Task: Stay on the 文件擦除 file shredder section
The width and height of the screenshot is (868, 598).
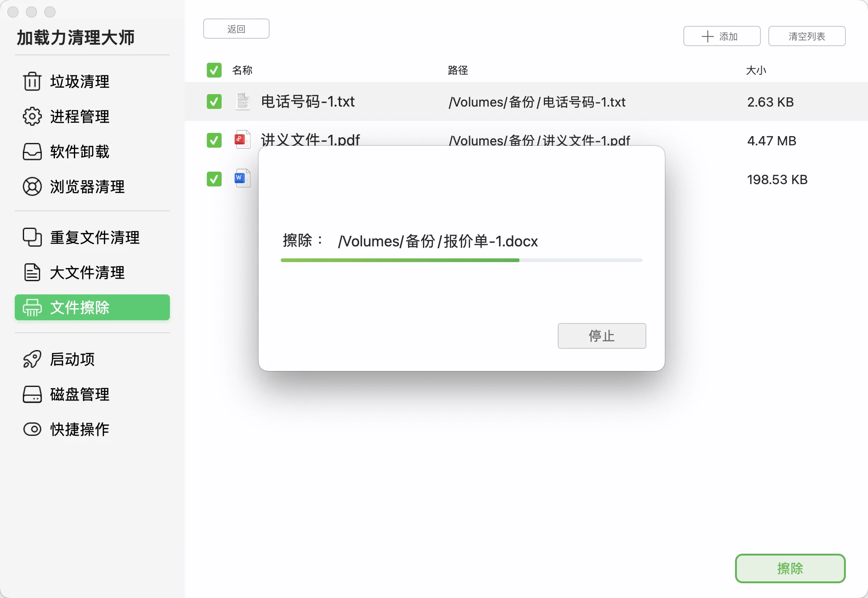Action: (x=92, y=307)
